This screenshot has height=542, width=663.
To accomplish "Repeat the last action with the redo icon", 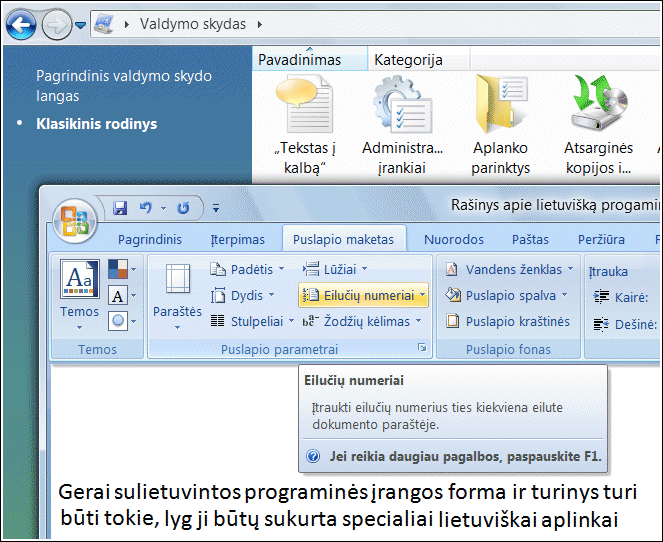I will (183, 208).
